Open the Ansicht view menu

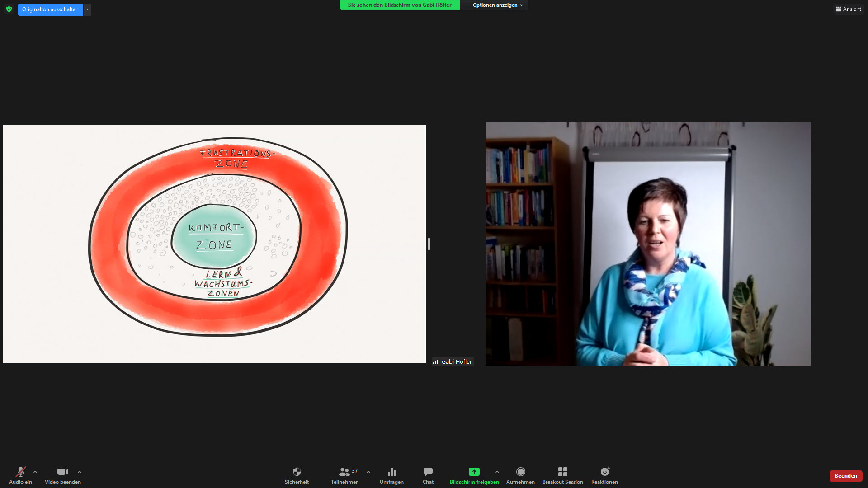(849, 9)
